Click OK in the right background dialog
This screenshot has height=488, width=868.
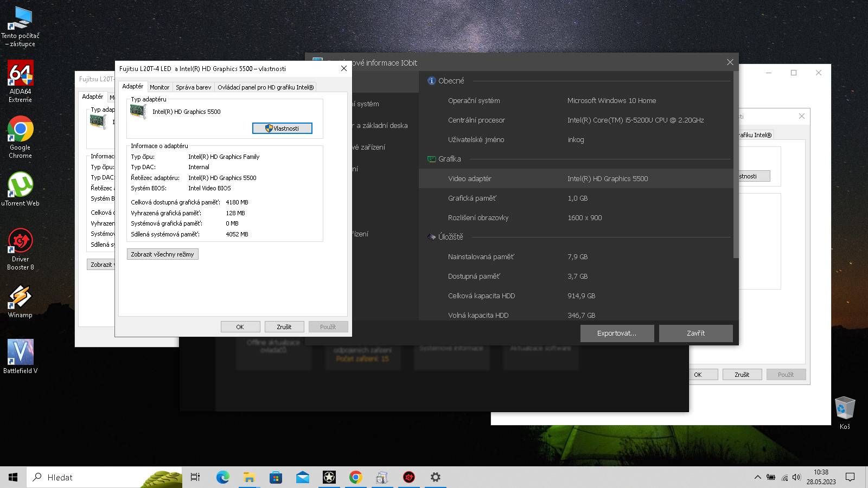tap(698, 375)
